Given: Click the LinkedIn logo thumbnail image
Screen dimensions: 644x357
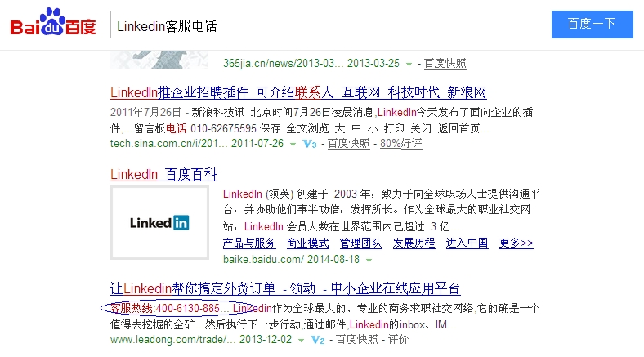Looking at the screenshot, I should click(x=159, y=223).
